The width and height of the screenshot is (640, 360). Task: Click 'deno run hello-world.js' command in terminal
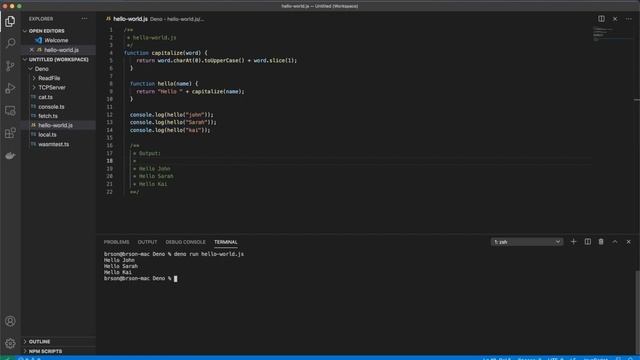pos(209,254)
